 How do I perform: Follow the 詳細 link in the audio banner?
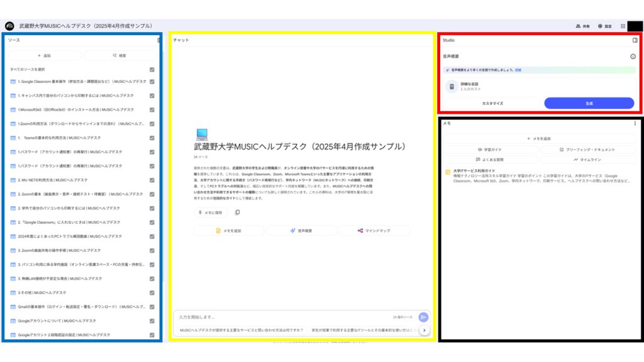pyautogui.click(x=518, y=70)
